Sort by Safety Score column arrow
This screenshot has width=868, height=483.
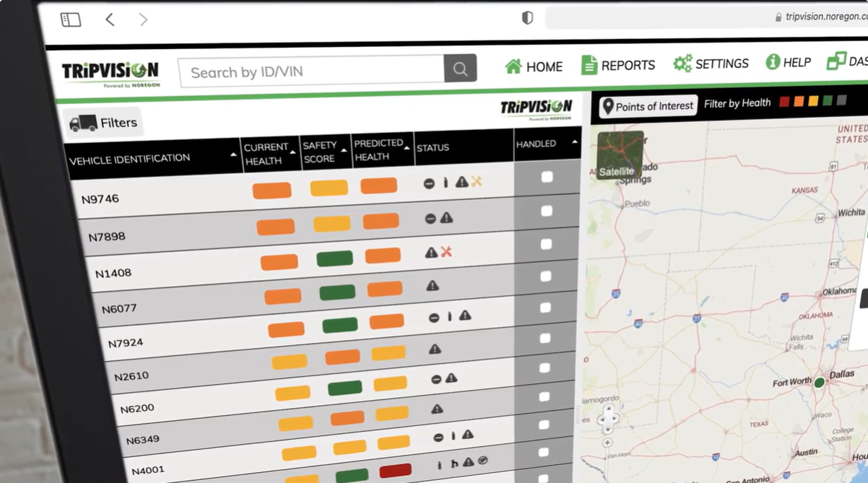point(344,150)
